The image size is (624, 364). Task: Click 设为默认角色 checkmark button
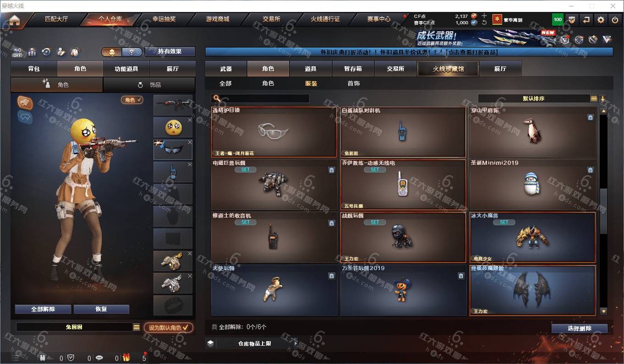coord(168,327)
